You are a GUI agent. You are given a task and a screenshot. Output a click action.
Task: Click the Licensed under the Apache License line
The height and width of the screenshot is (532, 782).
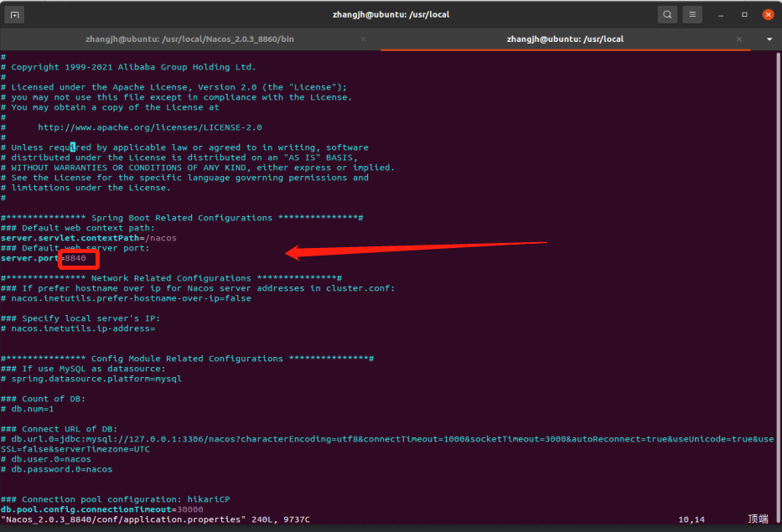click(x=174, y=87)
